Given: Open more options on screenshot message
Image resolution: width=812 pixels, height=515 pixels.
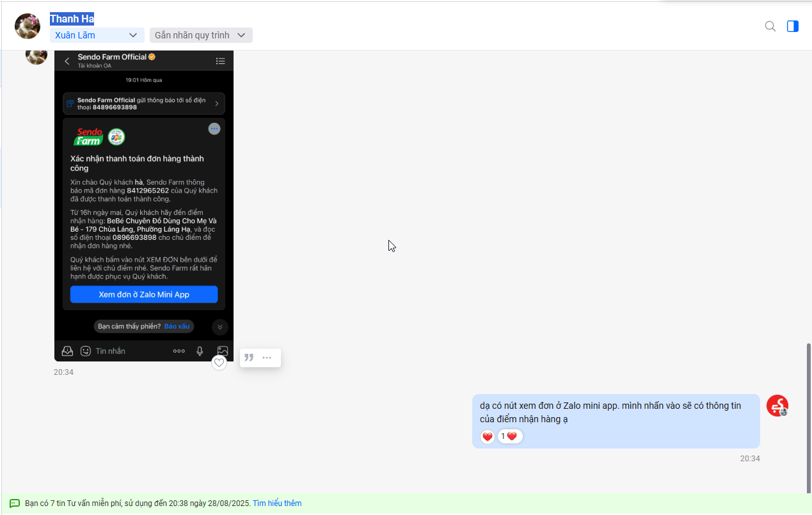Looking at the screenshot, I should 267,358.
